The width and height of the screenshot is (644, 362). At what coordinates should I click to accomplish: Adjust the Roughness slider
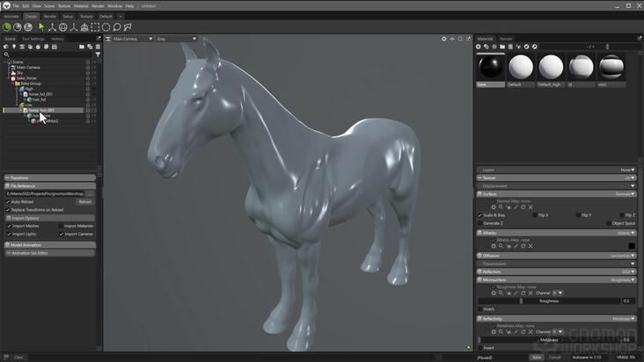(x=549, y=300)
